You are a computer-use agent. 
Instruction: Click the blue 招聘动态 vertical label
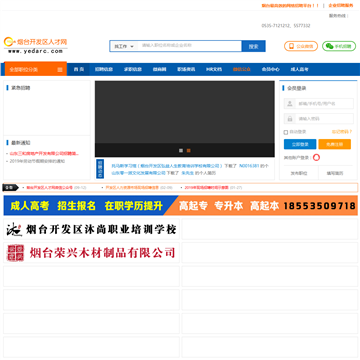[100, 169]
